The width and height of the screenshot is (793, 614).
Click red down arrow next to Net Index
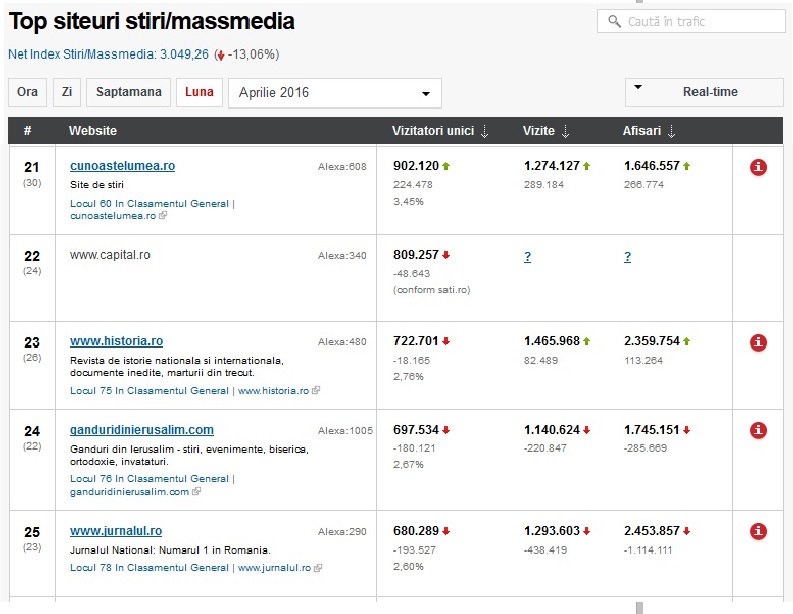[x=221, y=55]
